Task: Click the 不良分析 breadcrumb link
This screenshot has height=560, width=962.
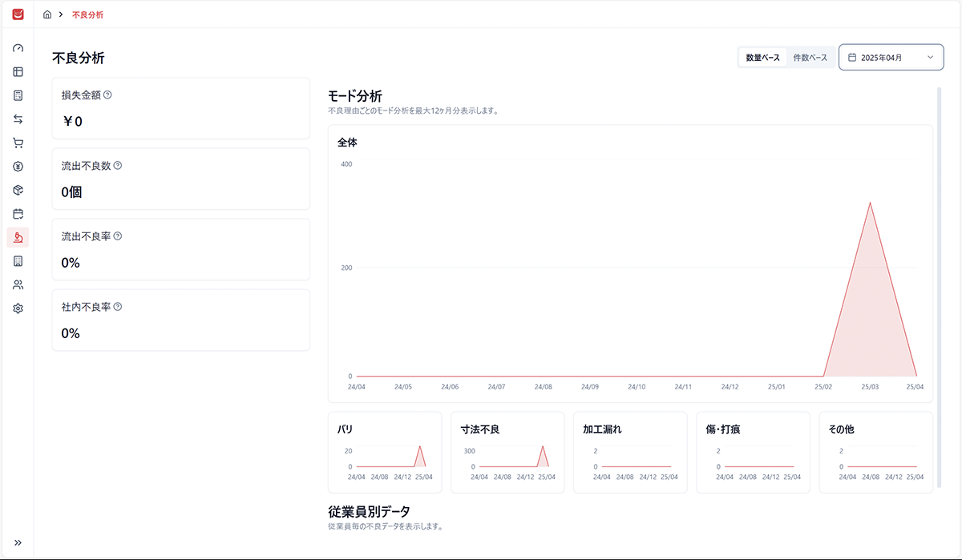Action: (x=87, y=14)
